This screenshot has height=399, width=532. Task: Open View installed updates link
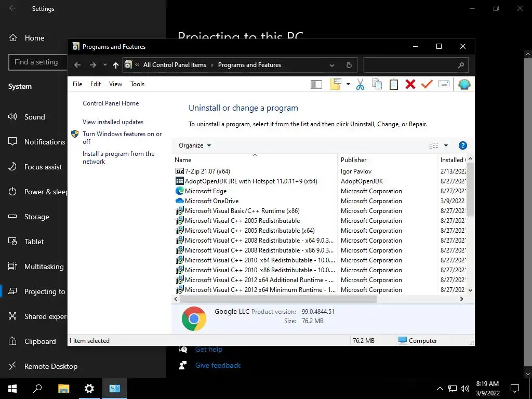click(113, 122)
